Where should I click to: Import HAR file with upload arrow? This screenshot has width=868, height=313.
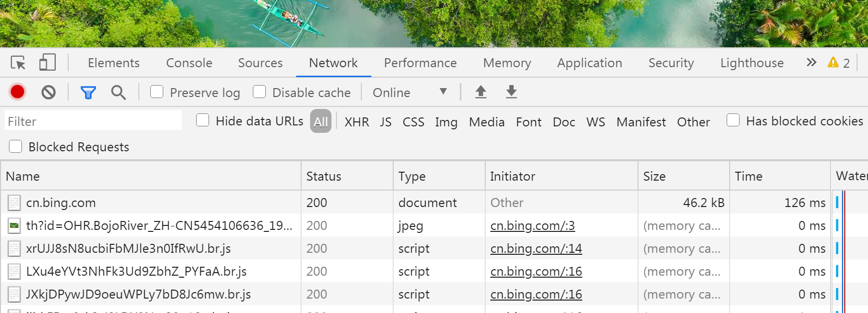(x=480, y=92)
